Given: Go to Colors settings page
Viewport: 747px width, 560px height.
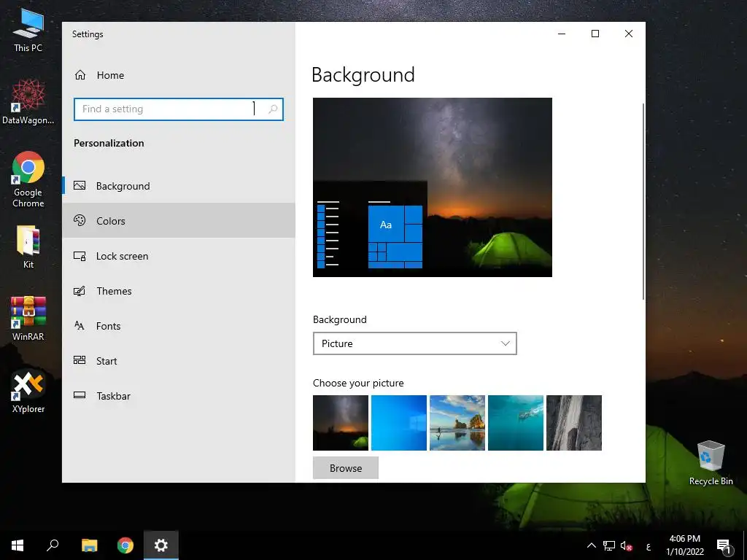Looking at the screenshot, I should pos(179,220).
